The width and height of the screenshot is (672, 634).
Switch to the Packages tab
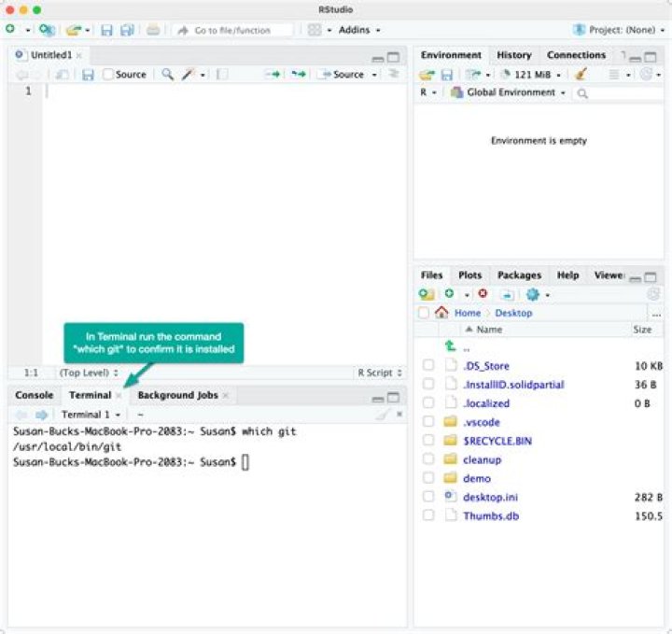point(519,275)
